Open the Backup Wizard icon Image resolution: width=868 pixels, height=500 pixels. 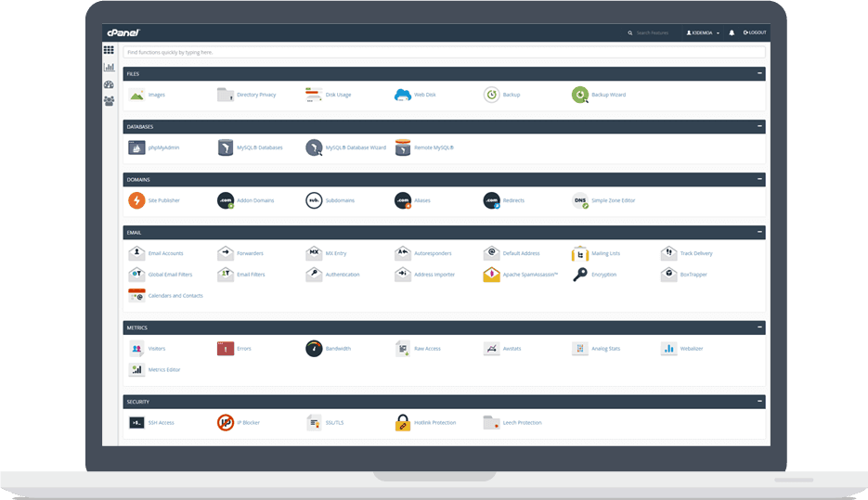[580, 95]
